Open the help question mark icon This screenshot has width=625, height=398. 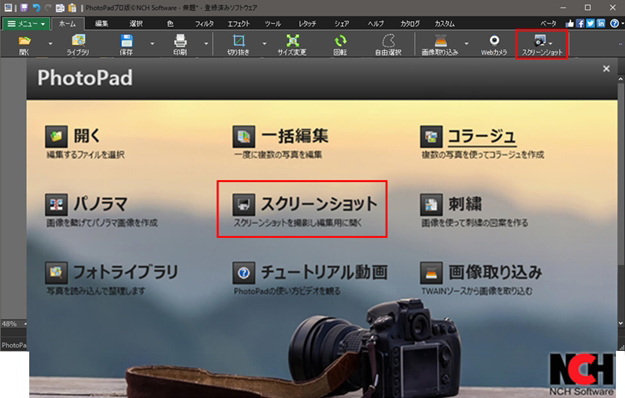(614, 24)
